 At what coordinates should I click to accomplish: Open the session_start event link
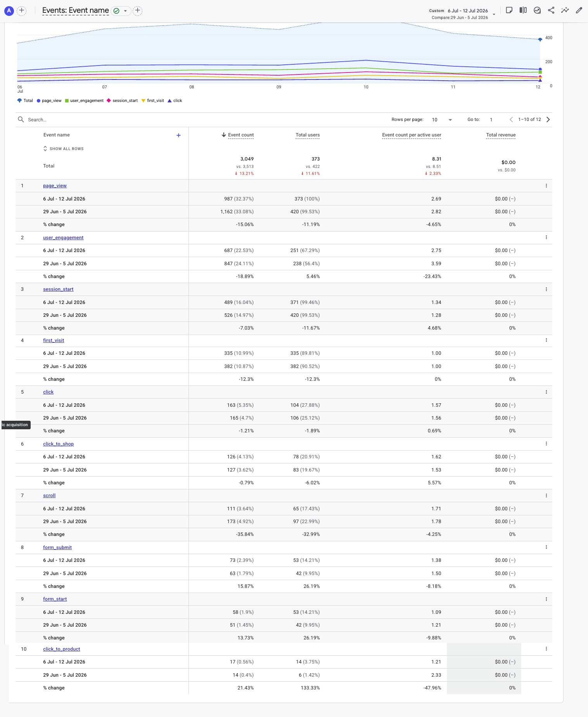(58, 289)
